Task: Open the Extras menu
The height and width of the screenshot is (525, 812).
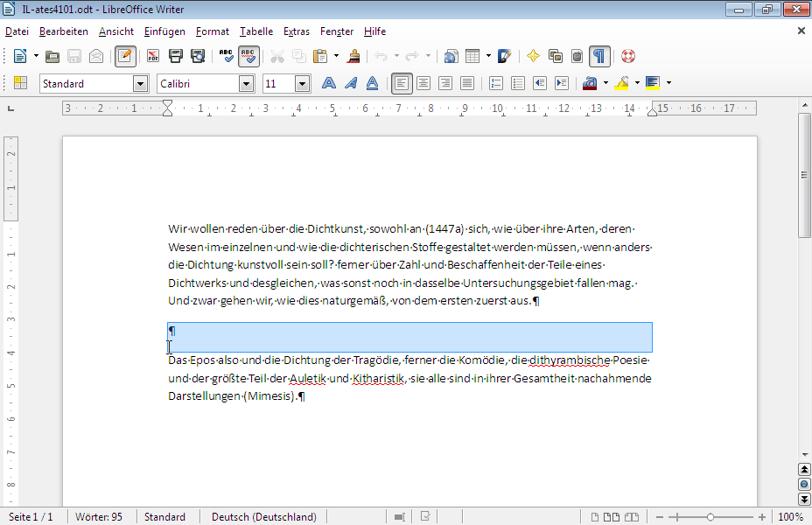Action: pos(297,31)
